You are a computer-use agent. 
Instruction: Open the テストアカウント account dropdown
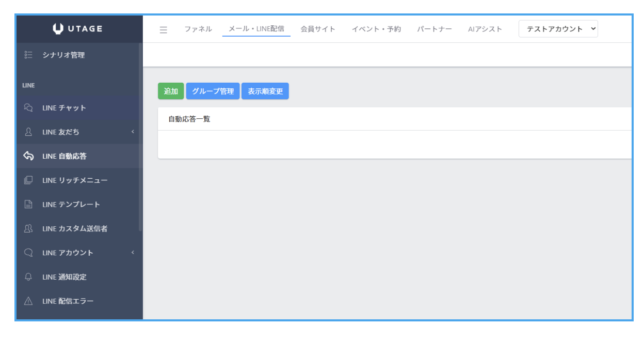[558, 29]
